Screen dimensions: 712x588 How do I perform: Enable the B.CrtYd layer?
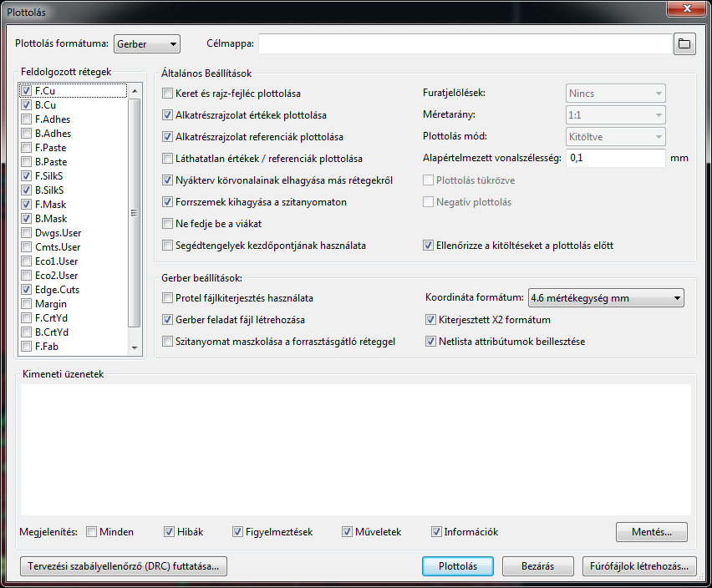pos(27,332)
